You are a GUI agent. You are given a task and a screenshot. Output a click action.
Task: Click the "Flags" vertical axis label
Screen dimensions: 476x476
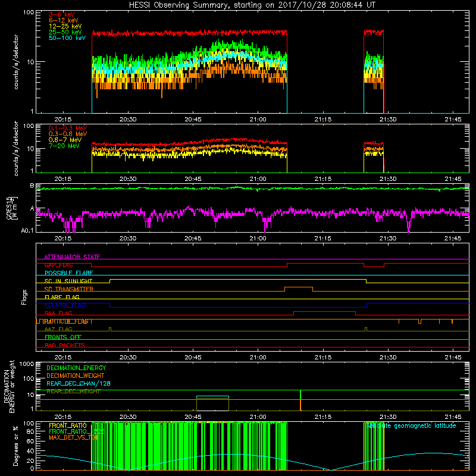[x=24, y=297]
